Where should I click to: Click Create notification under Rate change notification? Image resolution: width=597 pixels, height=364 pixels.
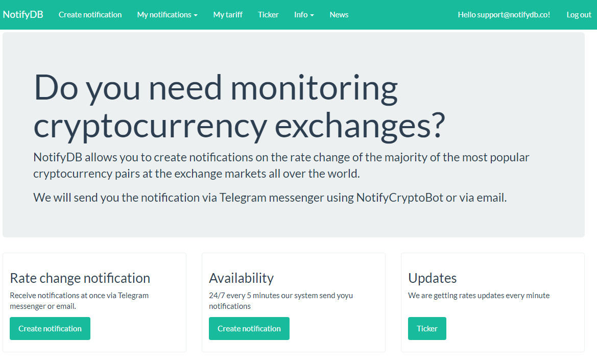pos(50,328)
